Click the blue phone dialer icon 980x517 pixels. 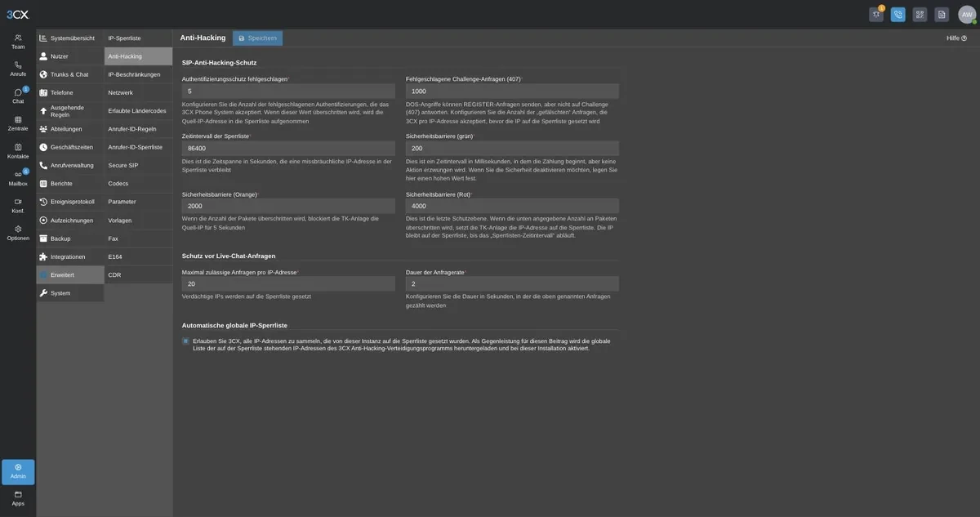tap(898, 14)
